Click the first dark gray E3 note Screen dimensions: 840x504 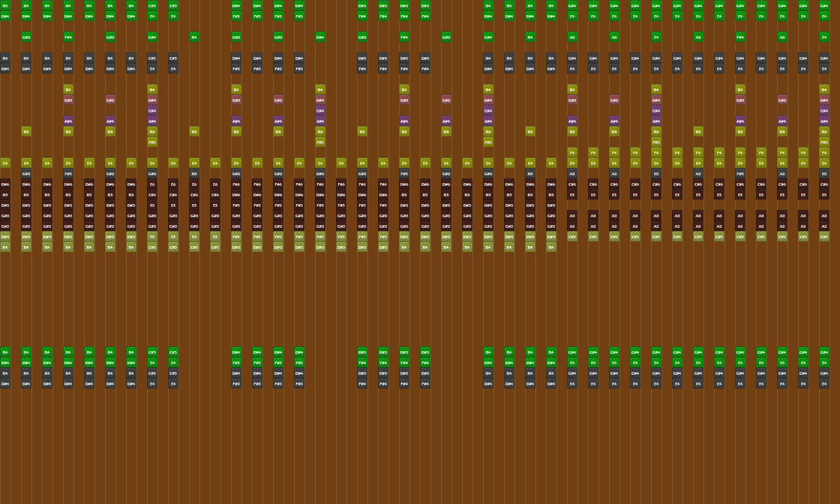point(656,173)
